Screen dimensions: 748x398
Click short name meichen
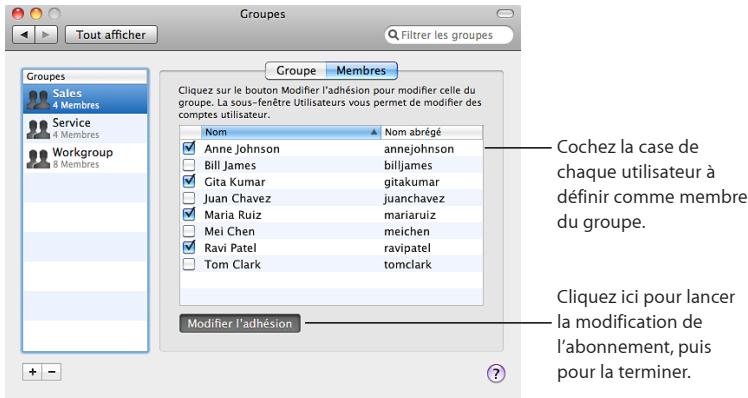pos(406,231)
